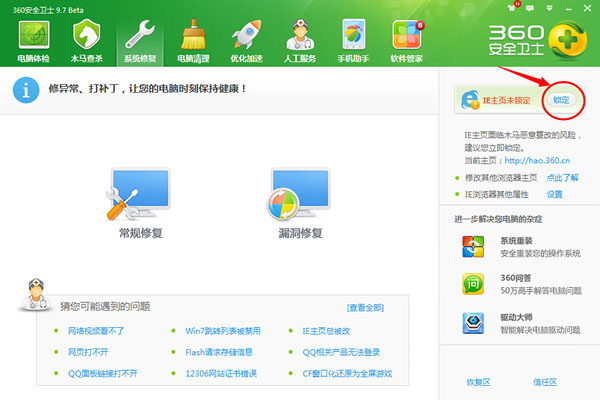Click the 锁定 button to lock IE homepage

(561, 100)
